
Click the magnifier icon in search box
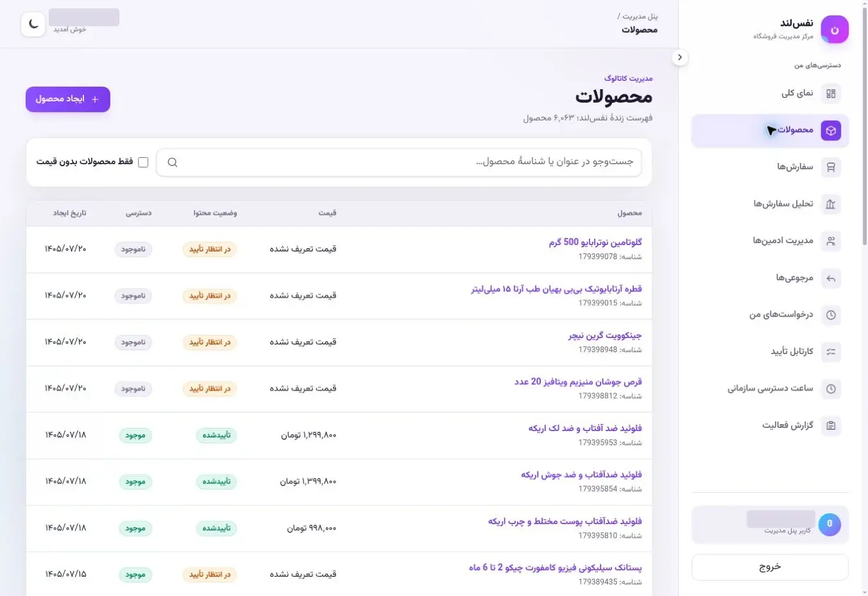coord(173,162)
